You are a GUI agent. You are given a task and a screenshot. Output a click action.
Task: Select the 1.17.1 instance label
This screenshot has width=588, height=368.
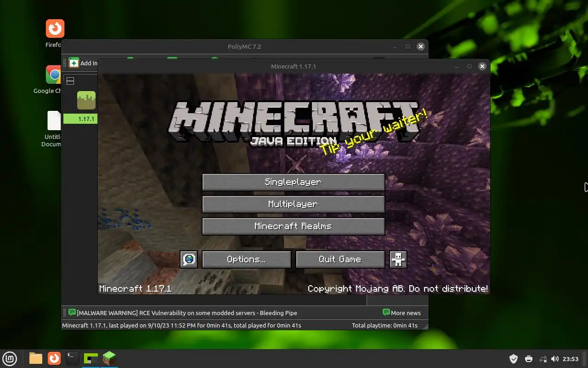86,119
